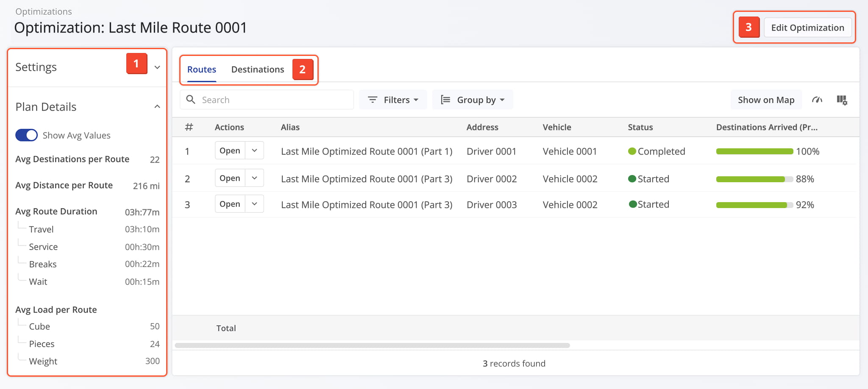Screen dimensions: 868x389
Task: Open the column settings icon
Action: (842, 100)
